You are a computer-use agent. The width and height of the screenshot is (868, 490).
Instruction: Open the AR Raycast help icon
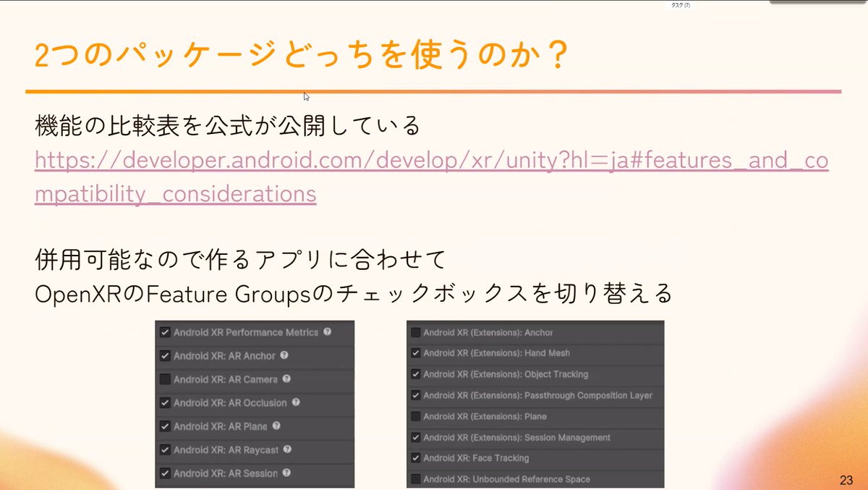point(286,449)
